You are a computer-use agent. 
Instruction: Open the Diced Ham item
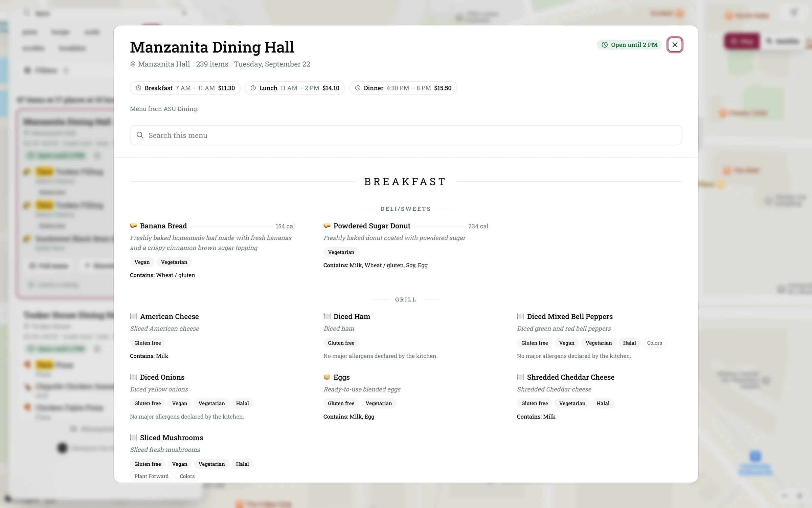pyautogui.click(x=352, y=317)
